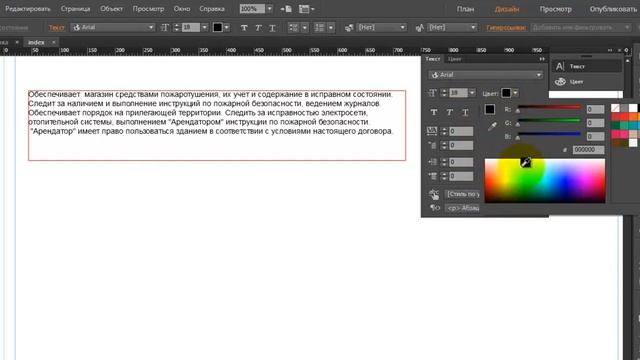Switch to the index document tab
This screenshot has height=360, width=640.
coord(36,42)
